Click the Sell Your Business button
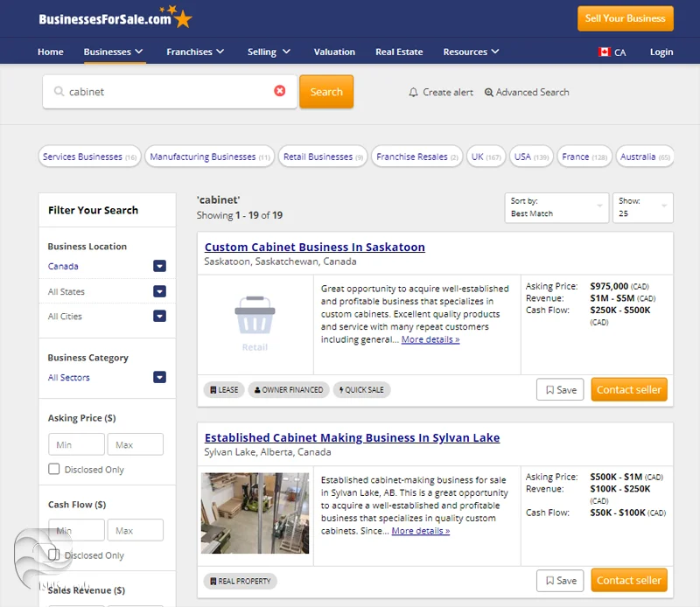The width and height of the screenshot is (700, 607). 625,18
